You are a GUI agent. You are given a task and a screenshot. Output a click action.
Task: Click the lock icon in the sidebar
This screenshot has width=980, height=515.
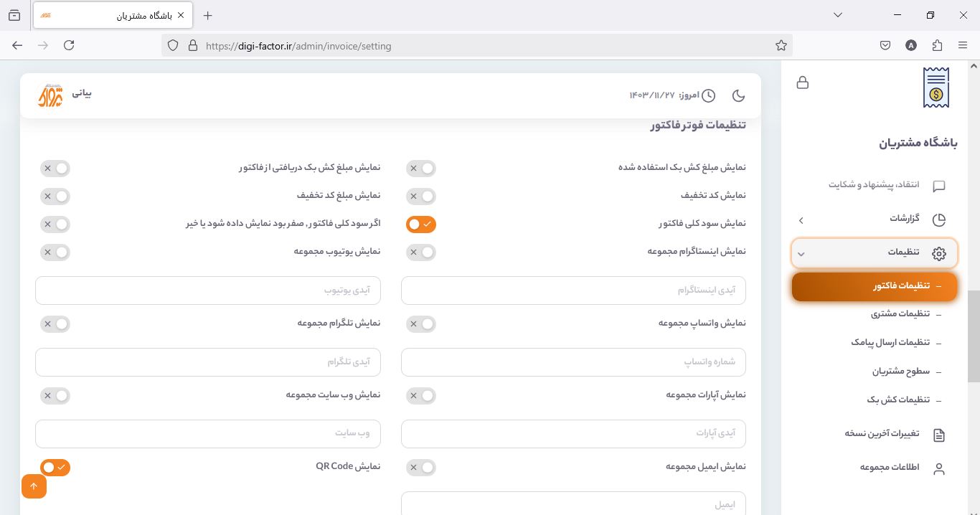[803, 82]
